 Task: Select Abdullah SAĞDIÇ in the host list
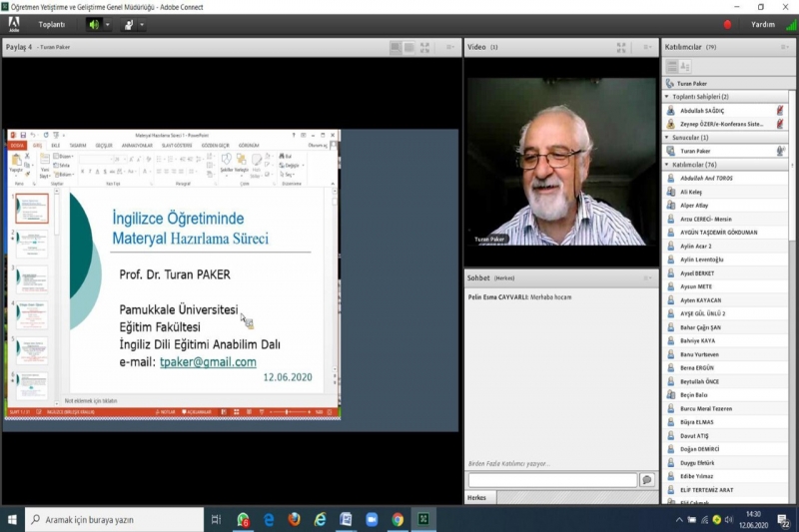705,110
